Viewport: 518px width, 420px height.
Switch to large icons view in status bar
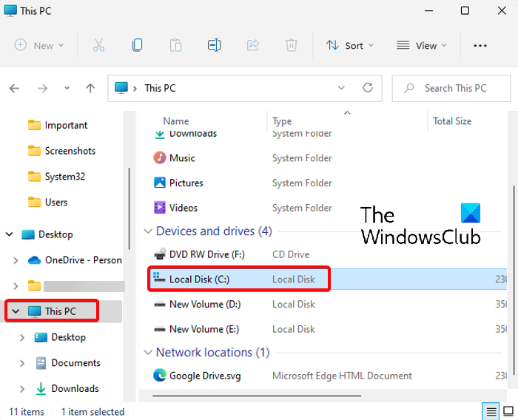pyautogui.click(x=508, y=412)
